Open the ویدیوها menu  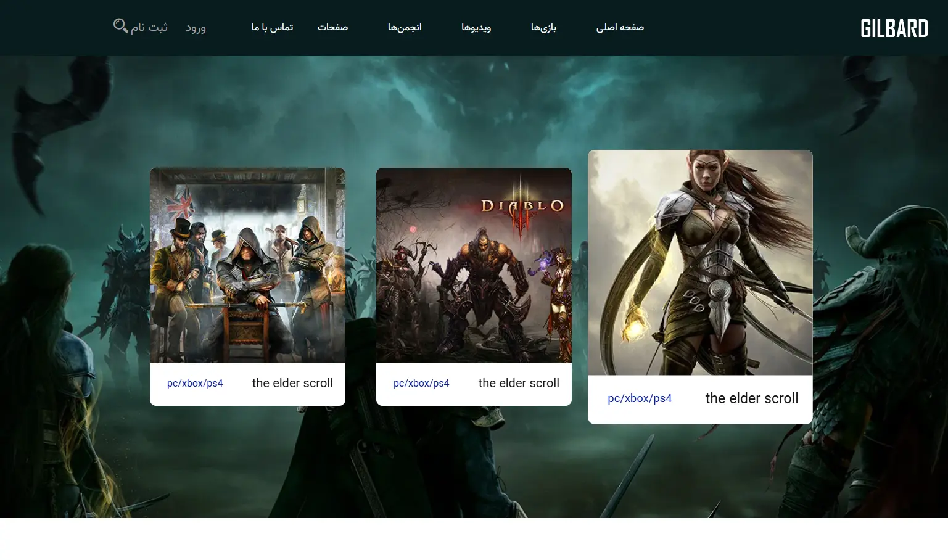pos(476,27)
